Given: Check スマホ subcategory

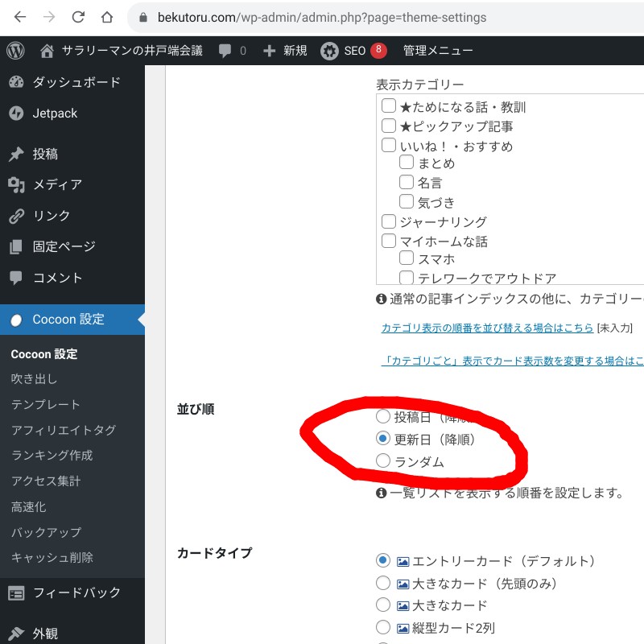Looking at the screenshot, I should pyautogui.click(x=407, y=258).
